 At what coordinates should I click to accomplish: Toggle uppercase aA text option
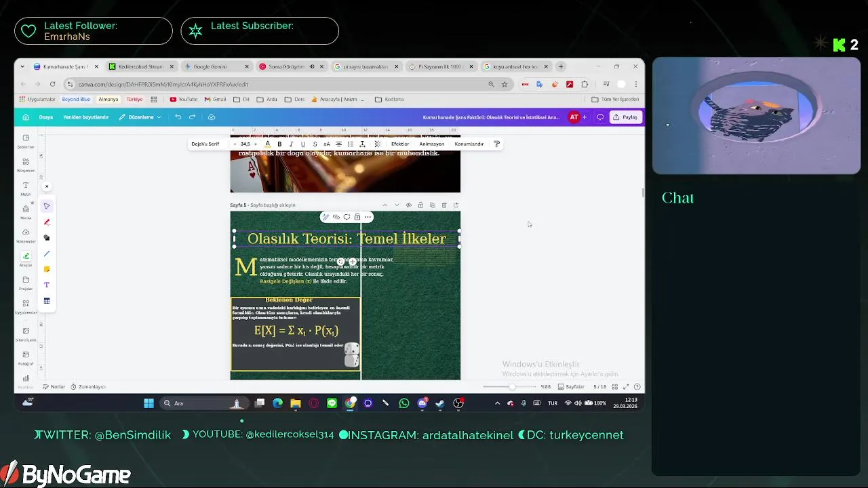click(x=326, y=144)
